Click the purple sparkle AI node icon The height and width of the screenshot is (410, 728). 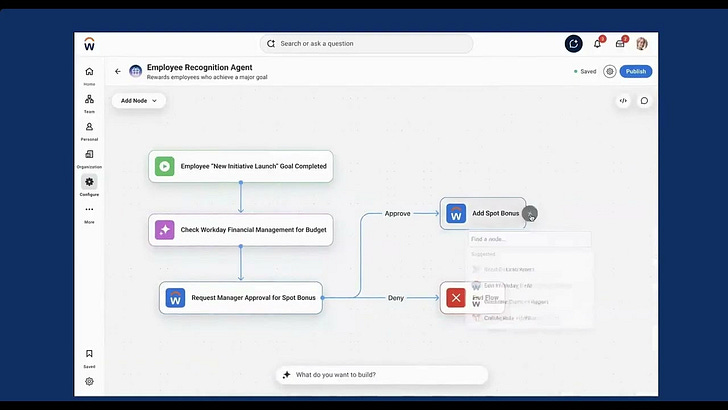click(x=164, y=230)
